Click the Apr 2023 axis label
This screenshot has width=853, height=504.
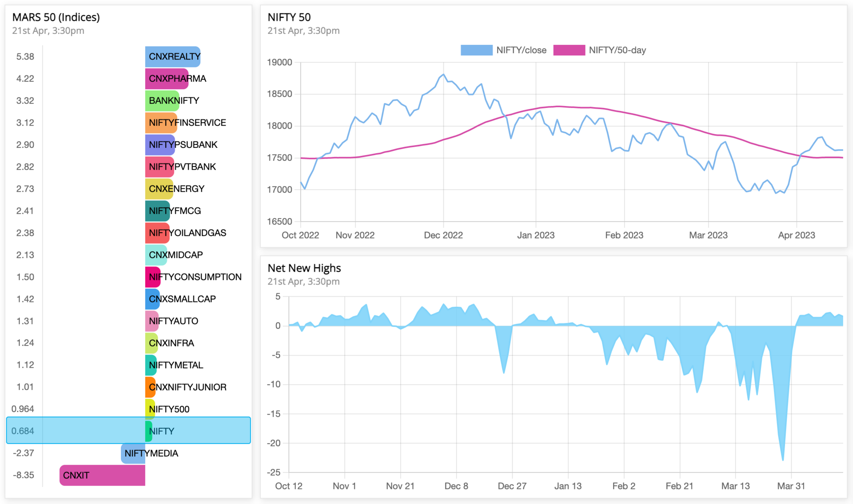[x=797, y=235]
